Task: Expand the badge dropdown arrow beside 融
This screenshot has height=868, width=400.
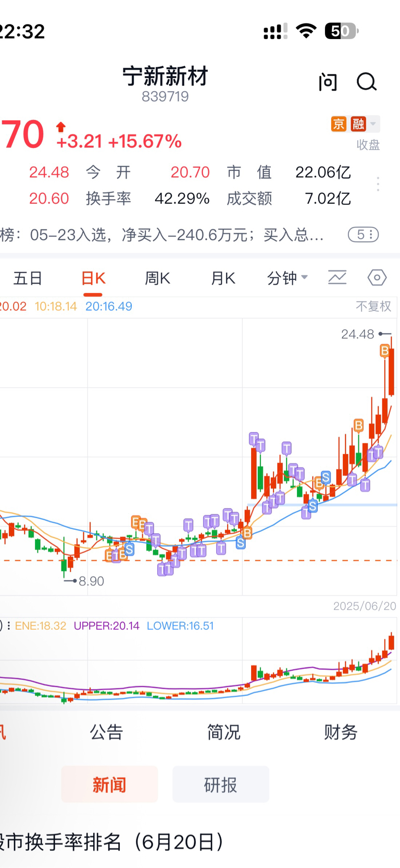Action: pos(373,124)
